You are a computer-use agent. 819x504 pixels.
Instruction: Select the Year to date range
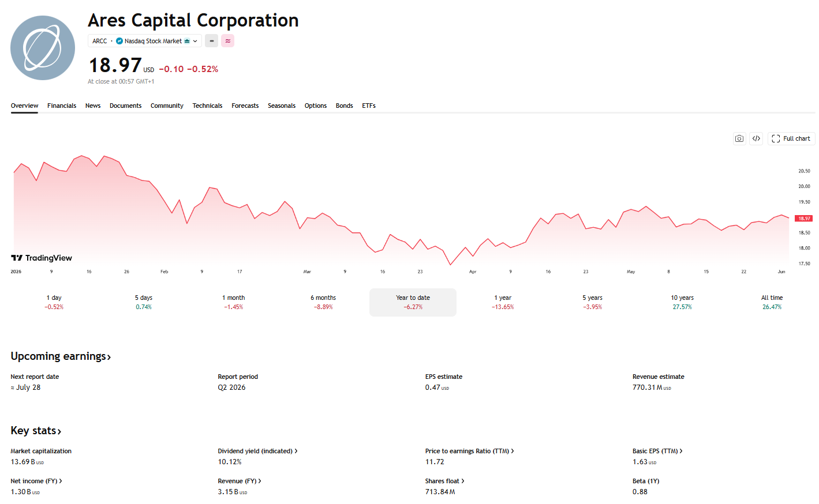(413, 302)
